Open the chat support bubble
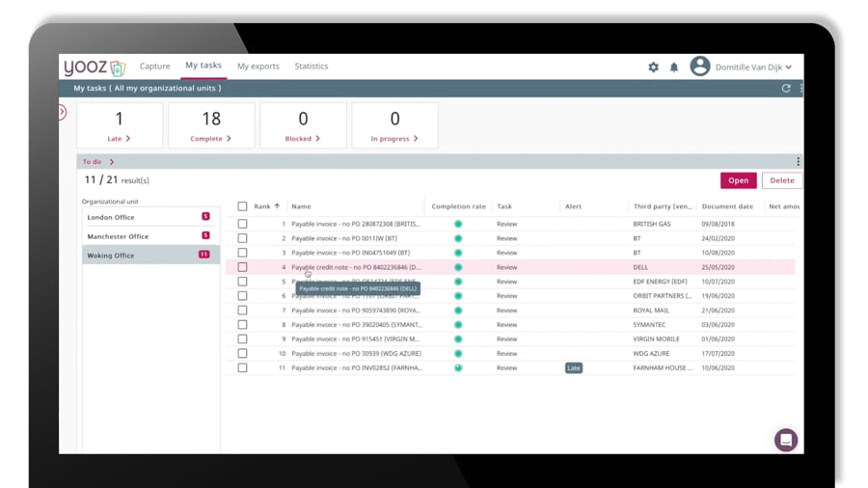 (x=785, y=440)
